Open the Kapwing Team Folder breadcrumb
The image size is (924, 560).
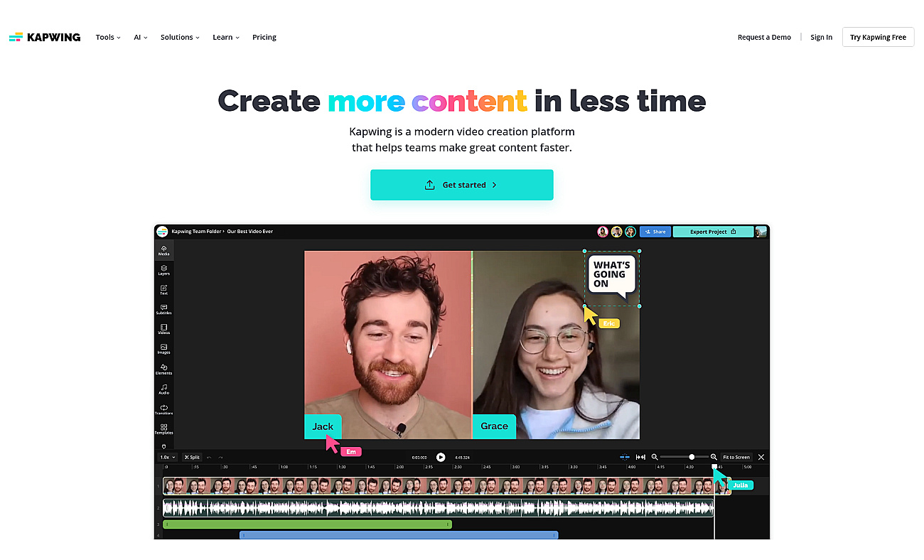click(197, 232)
